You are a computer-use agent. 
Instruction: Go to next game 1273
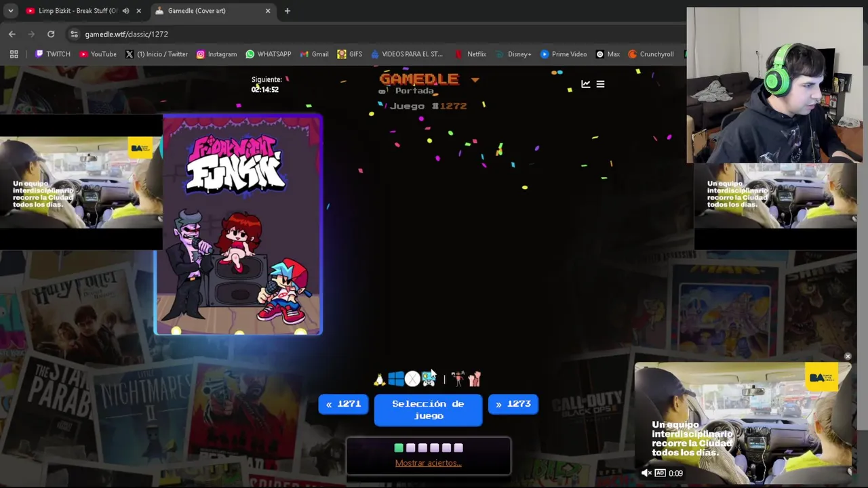(x=513, y=404)
